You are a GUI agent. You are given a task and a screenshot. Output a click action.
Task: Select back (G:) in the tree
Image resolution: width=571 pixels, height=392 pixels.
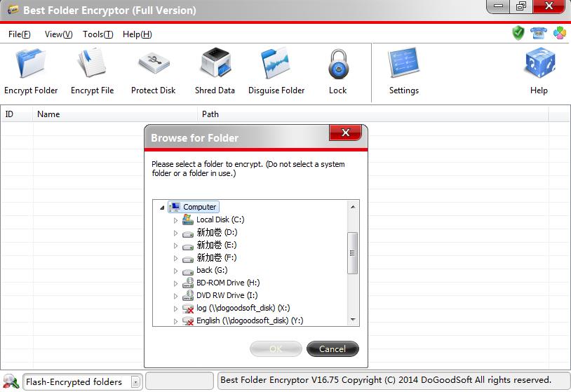(x=212, y=270)
